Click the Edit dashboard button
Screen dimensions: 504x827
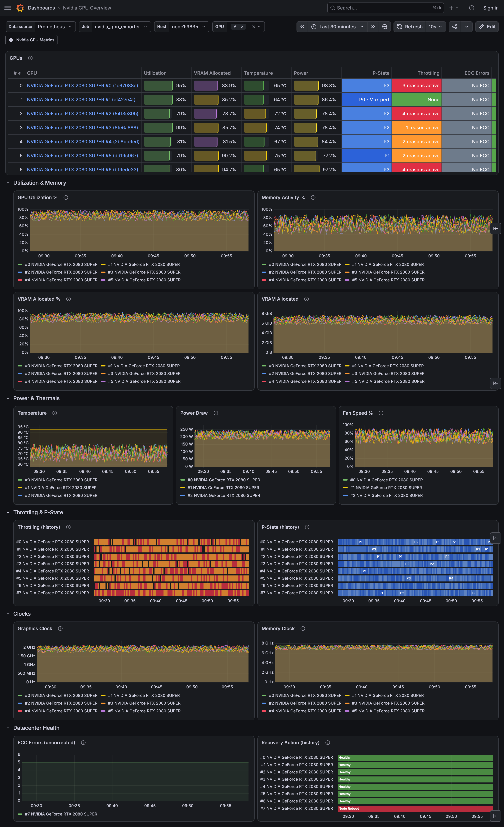click(x=486, y=27)
